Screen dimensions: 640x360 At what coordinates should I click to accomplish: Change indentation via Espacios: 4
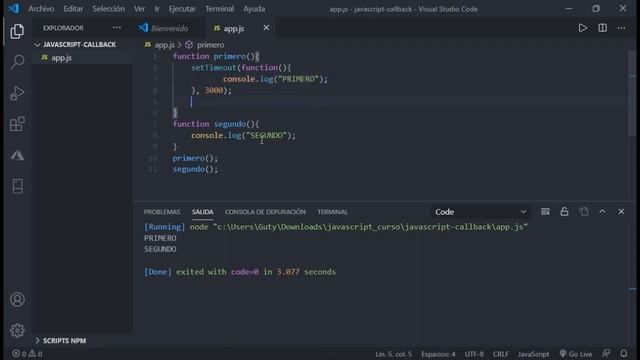pyautogui.click(x=438, y=354)
